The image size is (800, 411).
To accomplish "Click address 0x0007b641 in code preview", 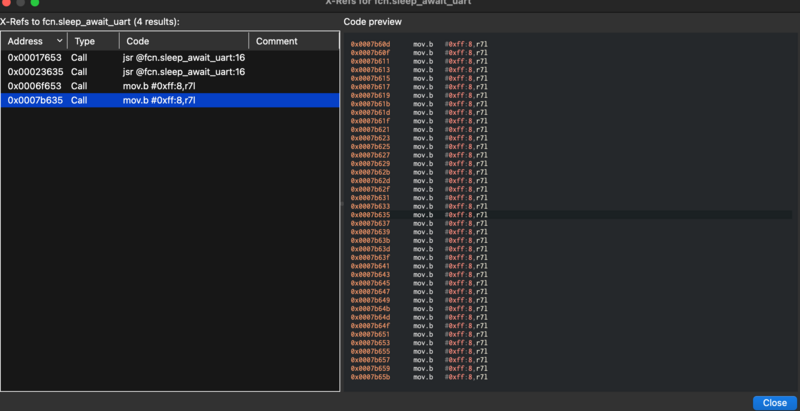I will click(370, 266).
